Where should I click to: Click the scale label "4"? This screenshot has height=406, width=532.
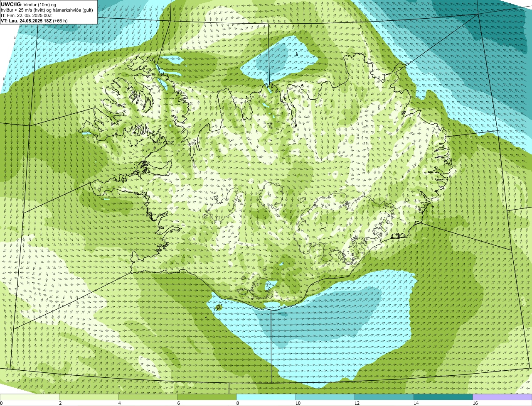point(120,403)
